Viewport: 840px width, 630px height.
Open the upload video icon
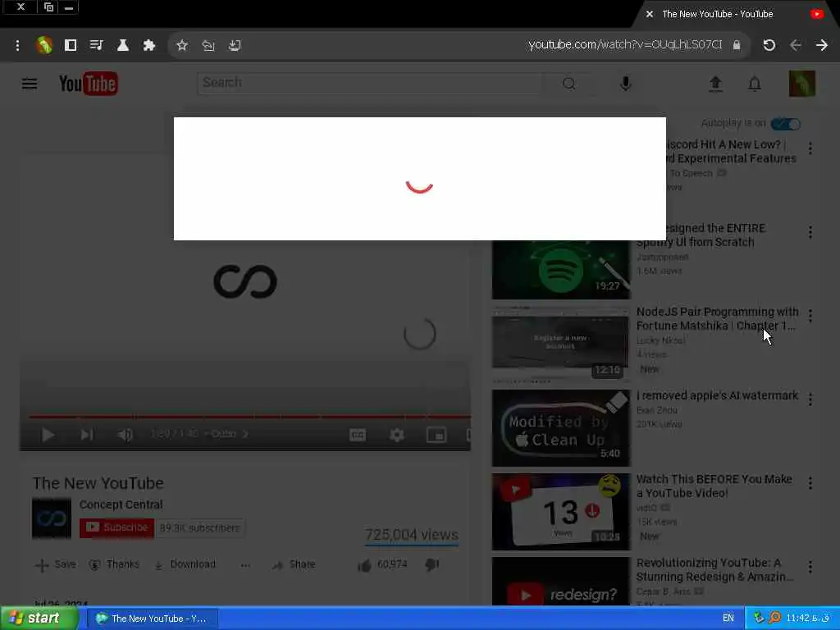pyautogui.click(x=715, y=84)
